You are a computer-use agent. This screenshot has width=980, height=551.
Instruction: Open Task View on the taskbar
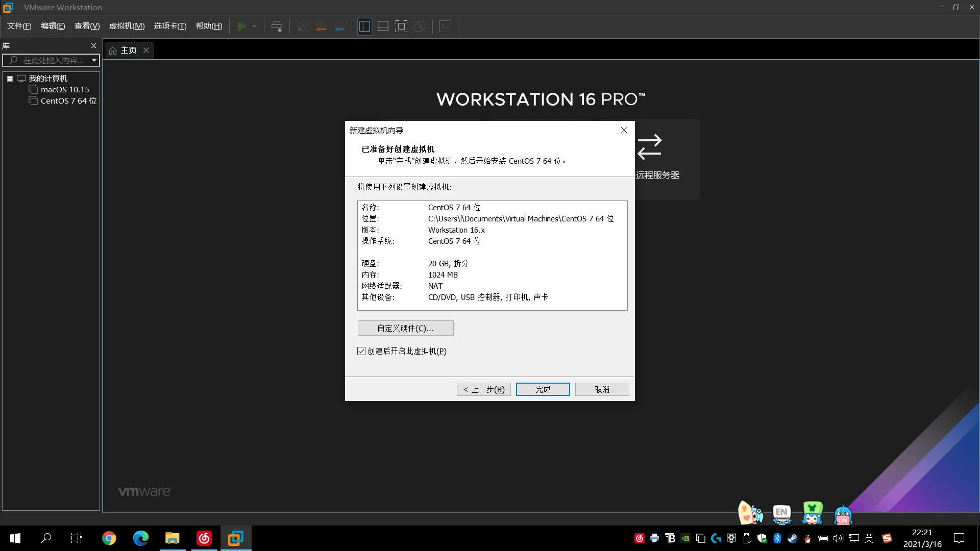point(77,538)
